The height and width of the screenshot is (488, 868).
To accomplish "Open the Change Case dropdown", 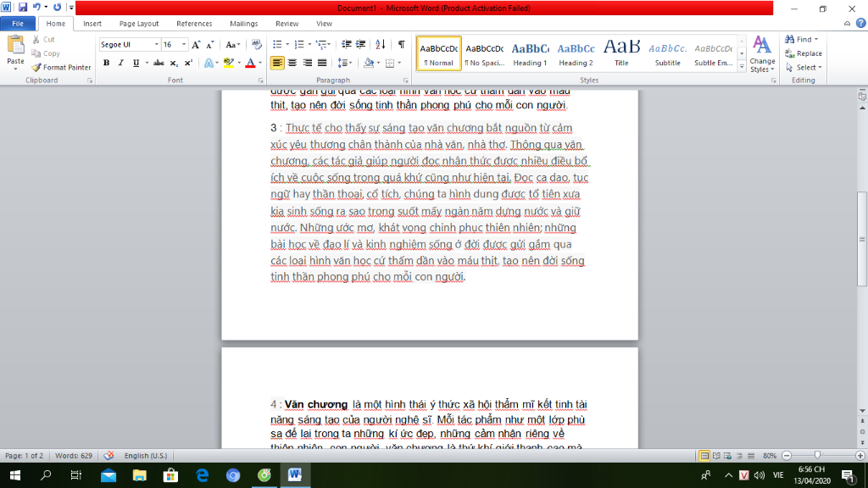I will 232,45.
